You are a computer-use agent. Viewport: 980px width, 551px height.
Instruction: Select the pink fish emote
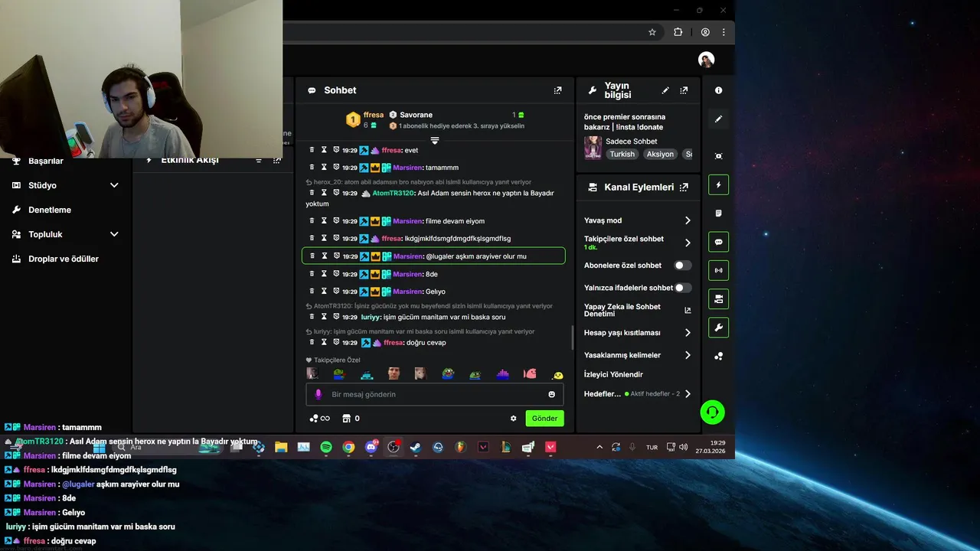point(529,373)
